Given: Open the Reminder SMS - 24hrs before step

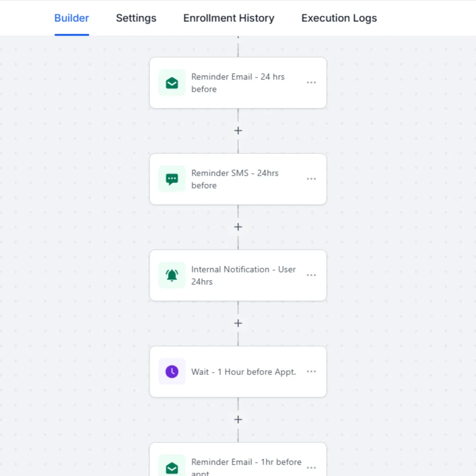Looking at the screenshot, I should pyautogui.click(x=235, y=179).
